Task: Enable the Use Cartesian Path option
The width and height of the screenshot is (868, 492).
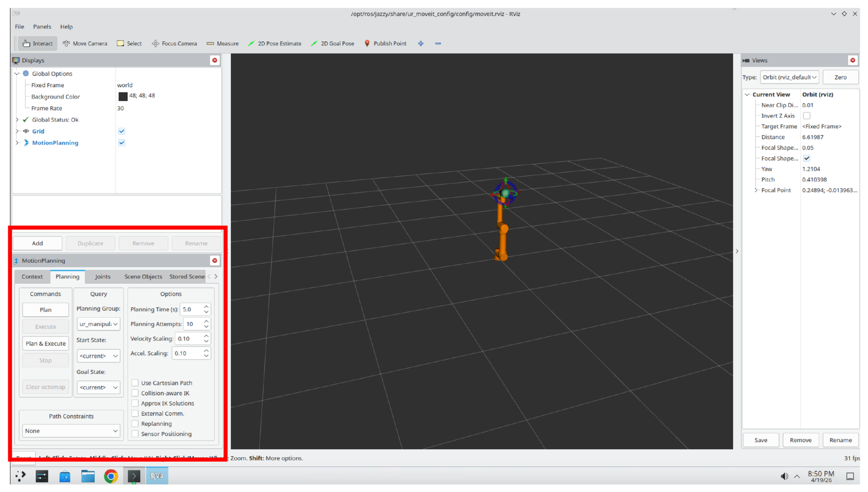Action: point(135,383)
